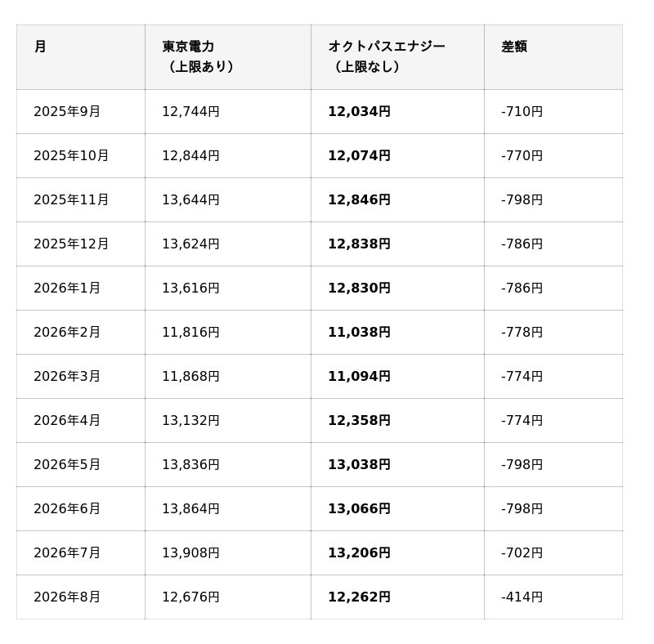Click the 月 column header
This screenshot has width=654, height=644.
(40, 47)
